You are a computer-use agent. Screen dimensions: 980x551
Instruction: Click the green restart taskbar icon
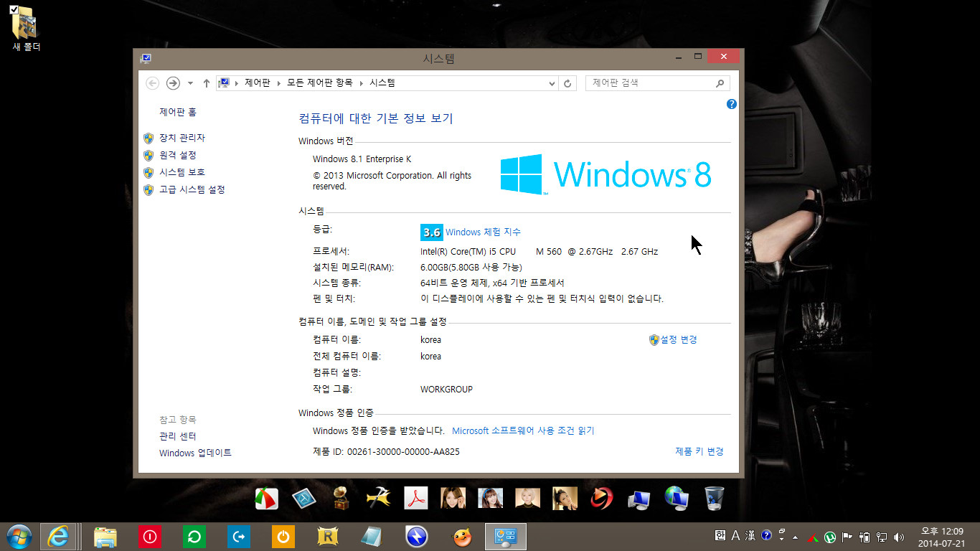click(x=194, y=537)
